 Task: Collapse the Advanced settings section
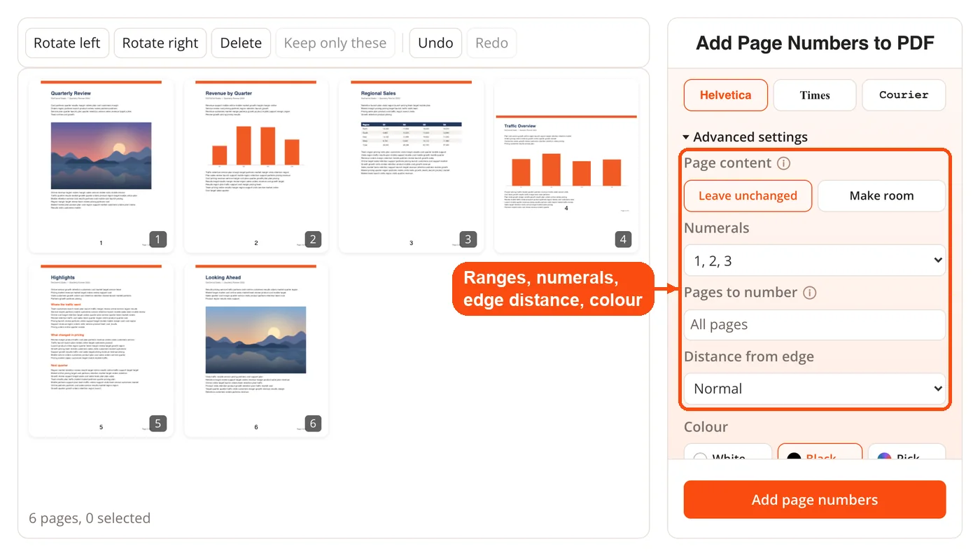pos(745,137)
